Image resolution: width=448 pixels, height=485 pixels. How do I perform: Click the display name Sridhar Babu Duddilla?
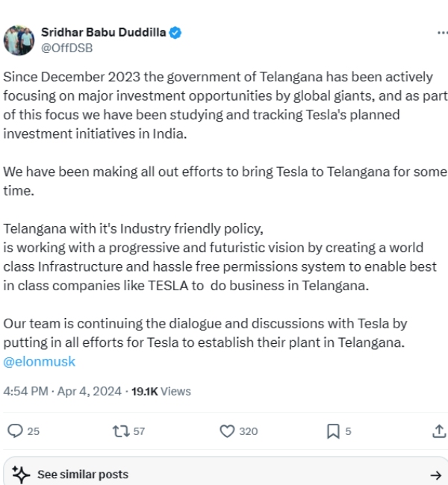(103, 34)
